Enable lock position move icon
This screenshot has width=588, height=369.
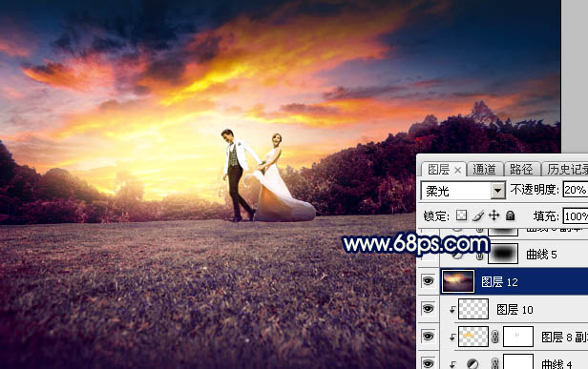point(494,215)
